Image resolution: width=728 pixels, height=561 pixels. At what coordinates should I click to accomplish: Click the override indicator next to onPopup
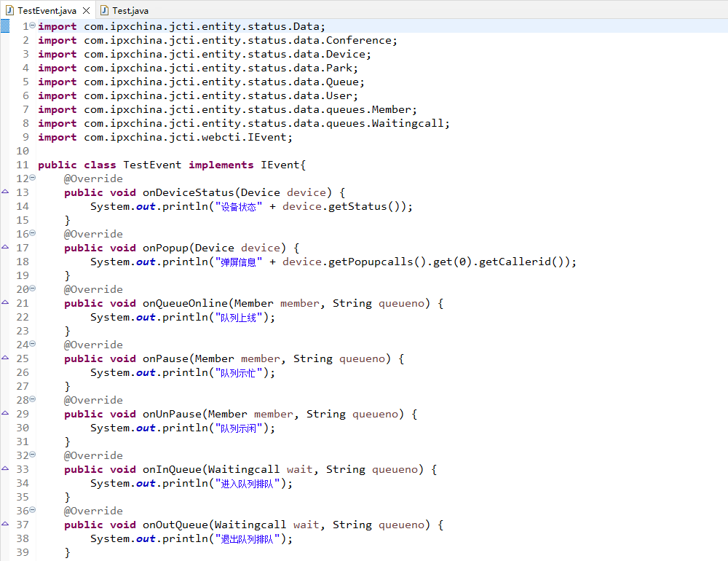(x=5, y=248)
